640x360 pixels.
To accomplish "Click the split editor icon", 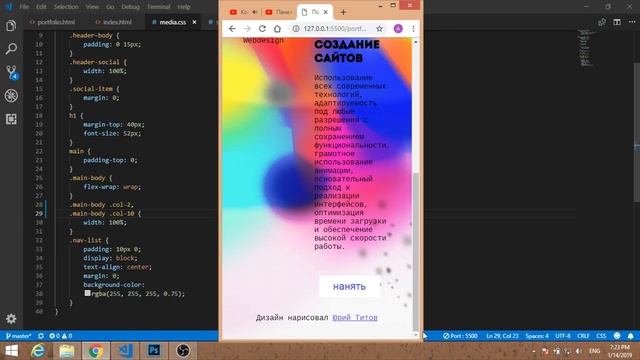I will 617,22.
